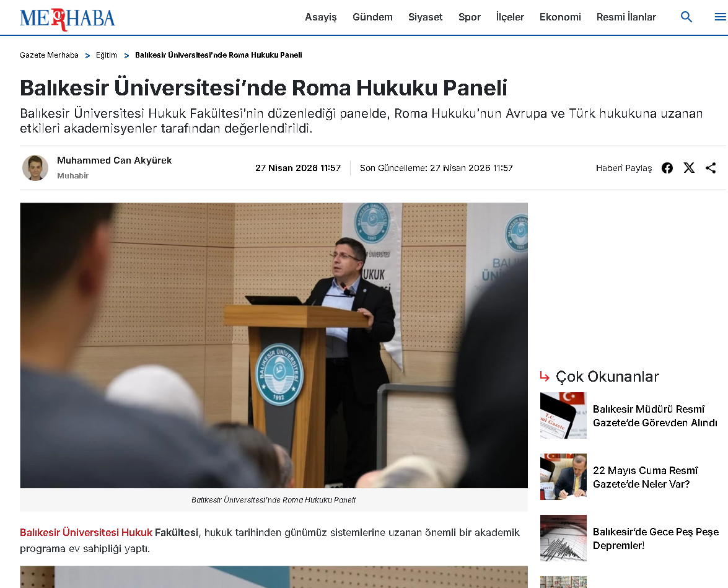The image size is (728, 588).
Task: Click the seismograph earthquake thumbnail
Action: coord(563,538)
